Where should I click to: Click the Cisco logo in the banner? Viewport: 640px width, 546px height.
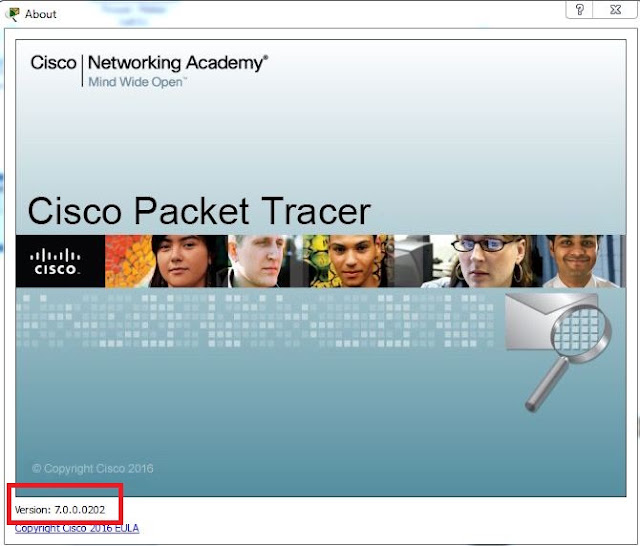pos(56,262)
